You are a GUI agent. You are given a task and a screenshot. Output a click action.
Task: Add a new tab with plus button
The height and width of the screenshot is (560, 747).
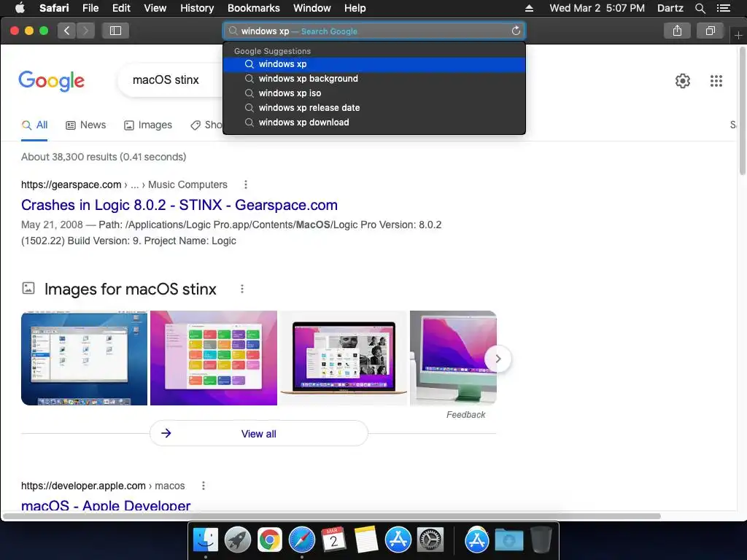[x=738, y=35]
